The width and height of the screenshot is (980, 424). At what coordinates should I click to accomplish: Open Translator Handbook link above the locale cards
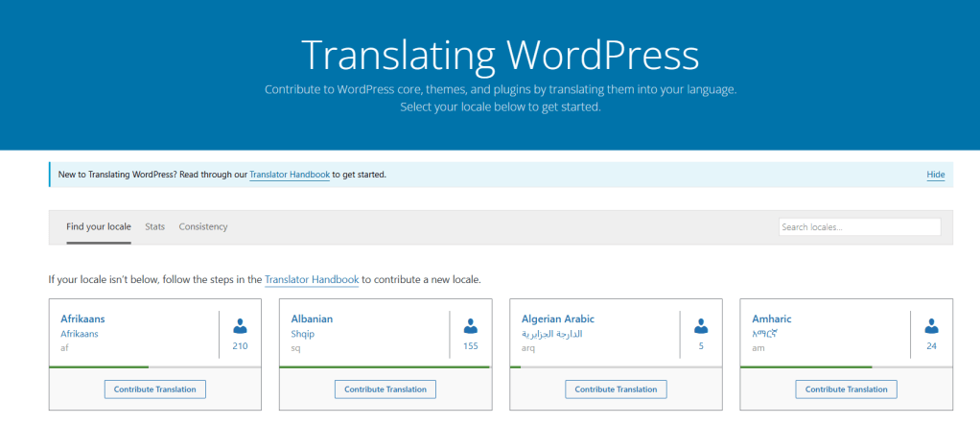coord(312,279)
